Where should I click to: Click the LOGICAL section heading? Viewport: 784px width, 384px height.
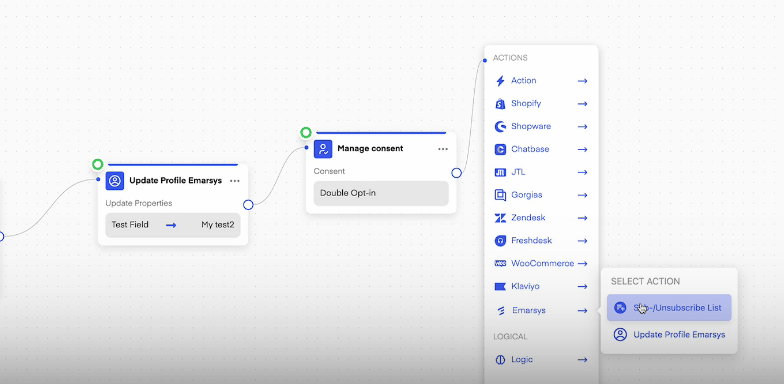coord(510,336)
